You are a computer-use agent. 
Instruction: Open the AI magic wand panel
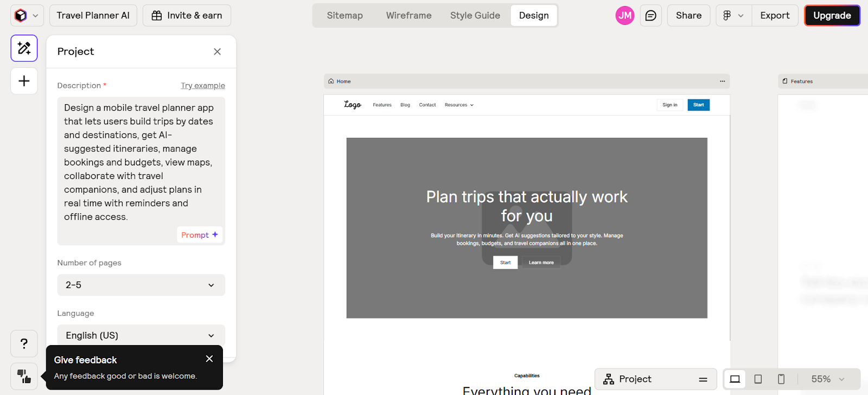point(24,48)
